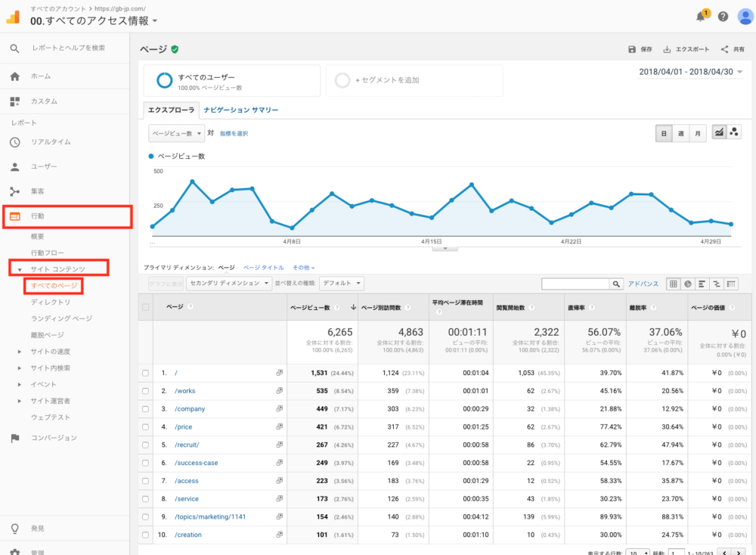Click the table search magnifier button
Image resolution: width=756 pixels, height=555 pixels.
pos(617,284)
